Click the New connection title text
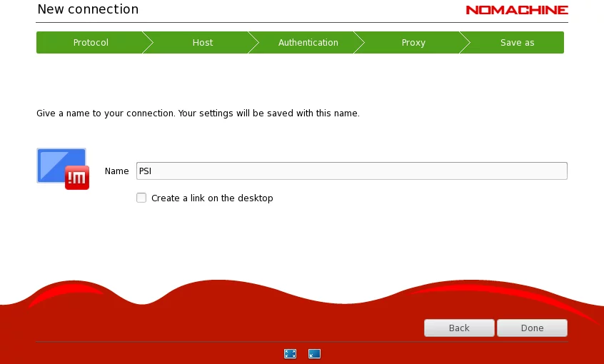604x364 pixels. click(x=88, y=9)
